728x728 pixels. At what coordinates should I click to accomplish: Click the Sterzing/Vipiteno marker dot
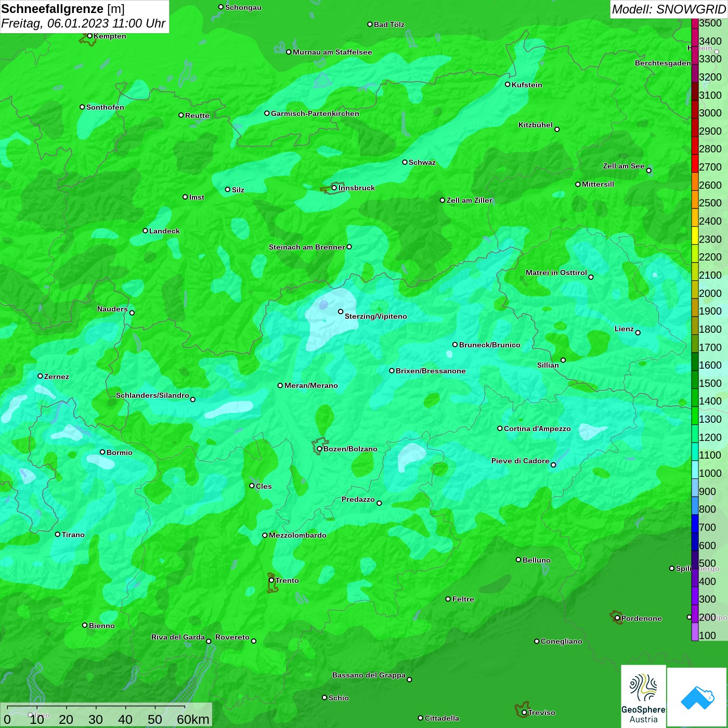[341, 311]
